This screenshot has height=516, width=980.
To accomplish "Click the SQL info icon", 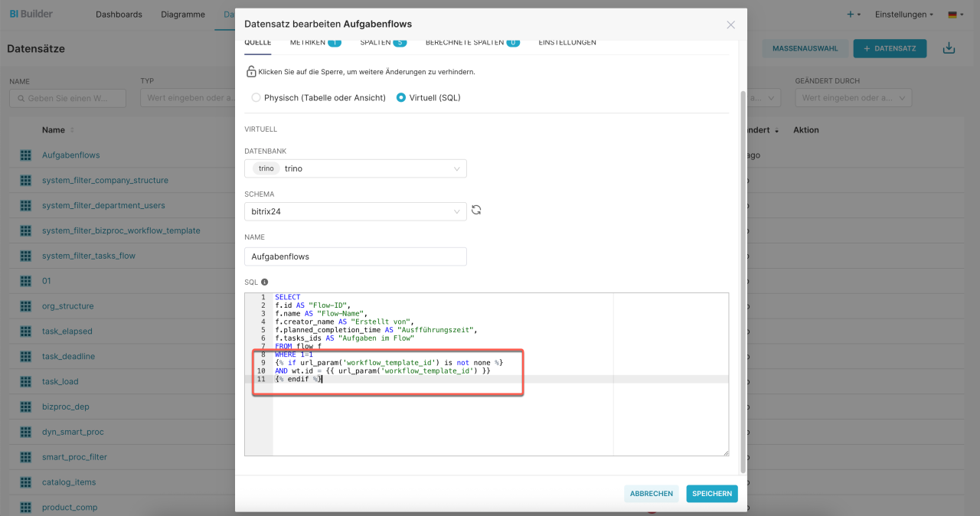I will (x=265, y=282).
